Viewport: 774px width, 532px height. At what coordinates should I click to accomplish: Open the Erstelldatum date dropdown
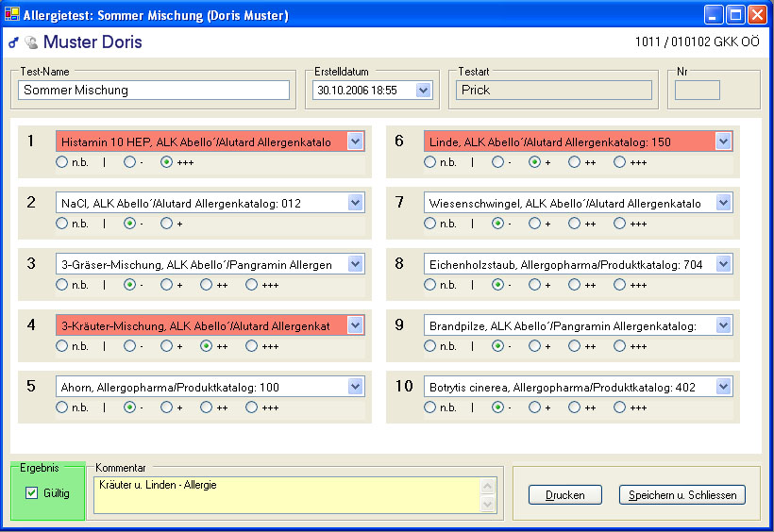423,91
